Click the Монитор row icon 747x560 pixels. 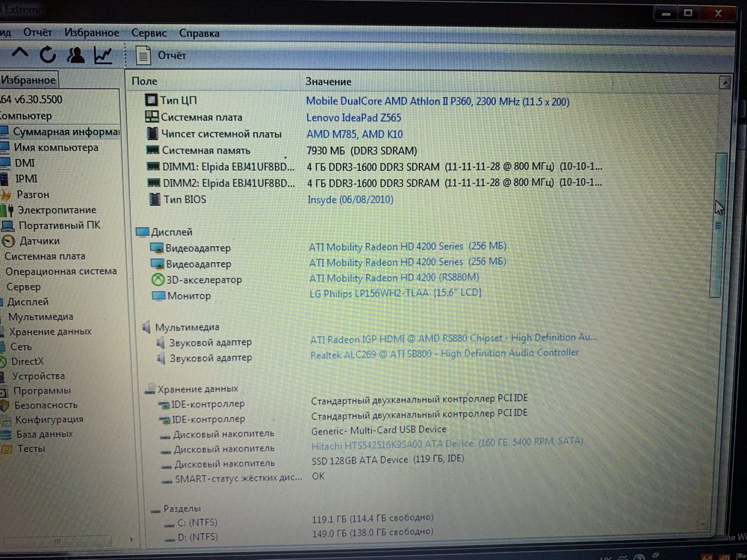pyautogui.click(x=158, y=296)
